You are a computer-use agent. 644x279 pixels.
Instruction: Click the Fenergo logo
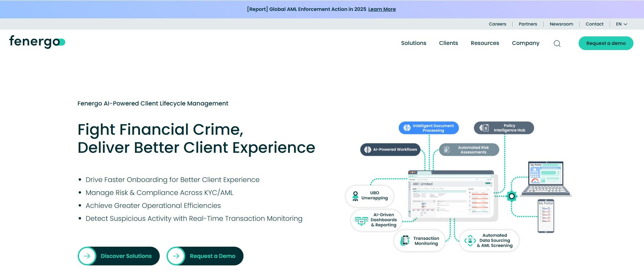[37, 42]
